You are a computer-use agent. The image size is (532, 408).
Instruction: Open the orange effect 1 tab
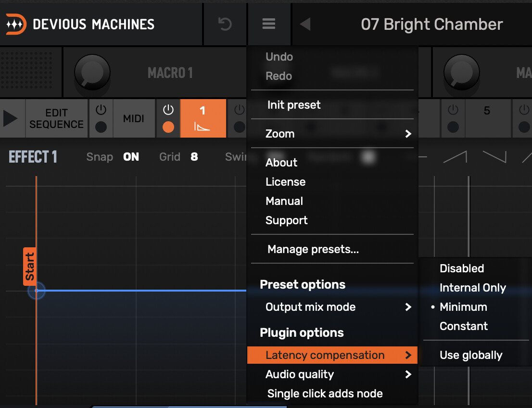pos(203,118)
